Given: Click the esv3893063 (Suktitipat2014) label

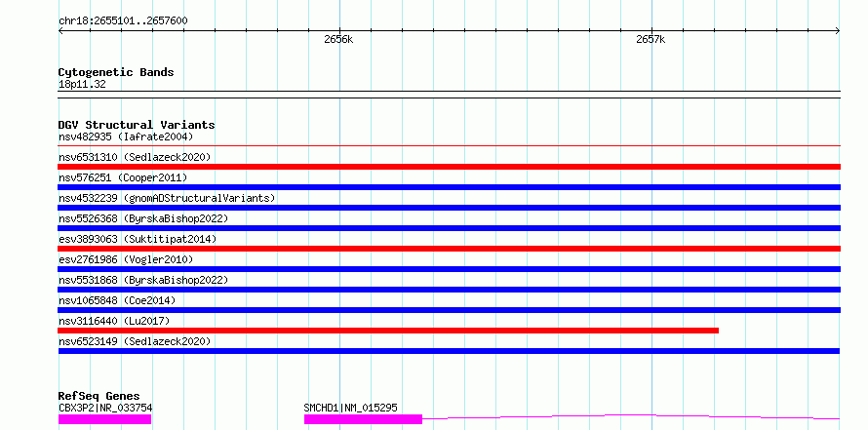Looking at the screenshot, I should click(x=138, y=239).
